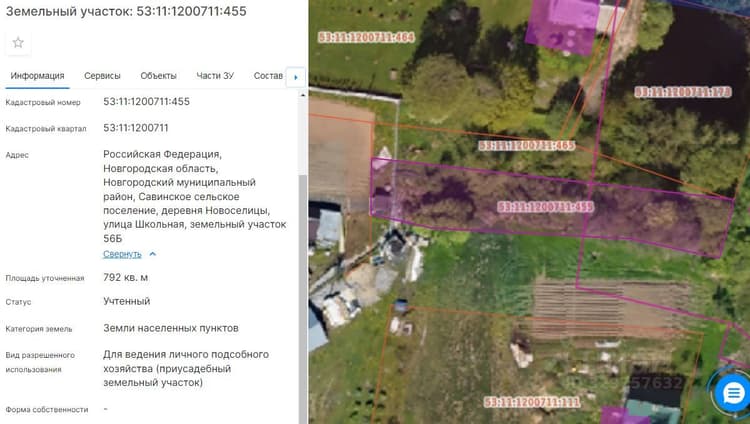Open the Сервисы tab

point(102,76)
